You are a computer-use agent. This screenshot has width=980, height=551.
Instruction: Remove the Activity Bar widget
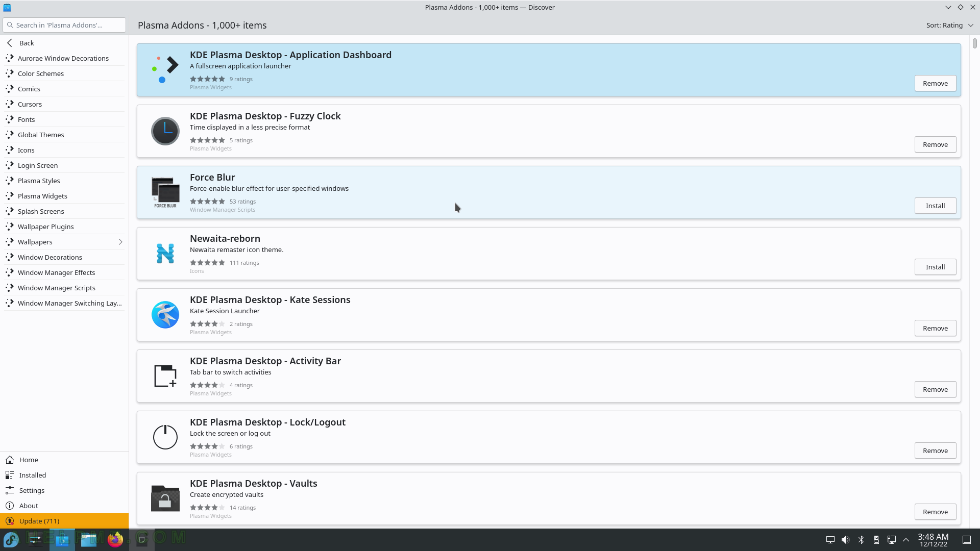pos(935,389)
